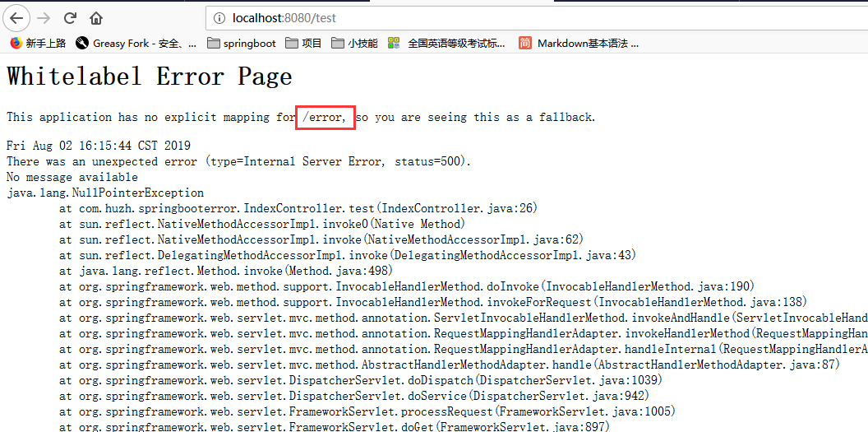Click the invokeForRequest stack line
The width and height of the screenshot is (868, 432).
coord(433,303)
